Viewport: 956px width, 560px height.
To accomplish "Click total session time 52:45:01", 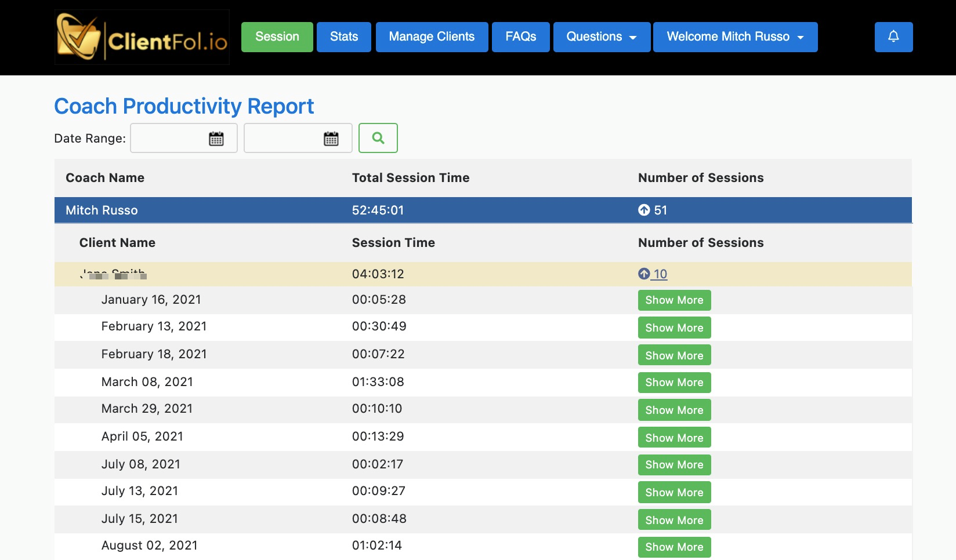I will [x=378, y=210].
